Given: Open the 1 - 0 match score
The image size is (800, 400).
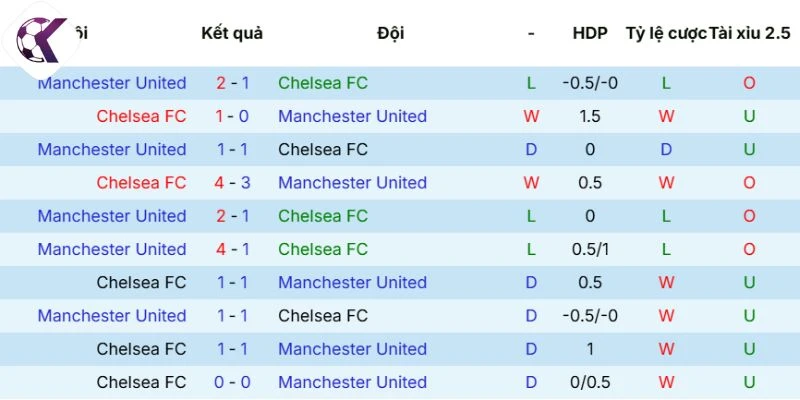Looking at the screenshot, I should [232, 116].
